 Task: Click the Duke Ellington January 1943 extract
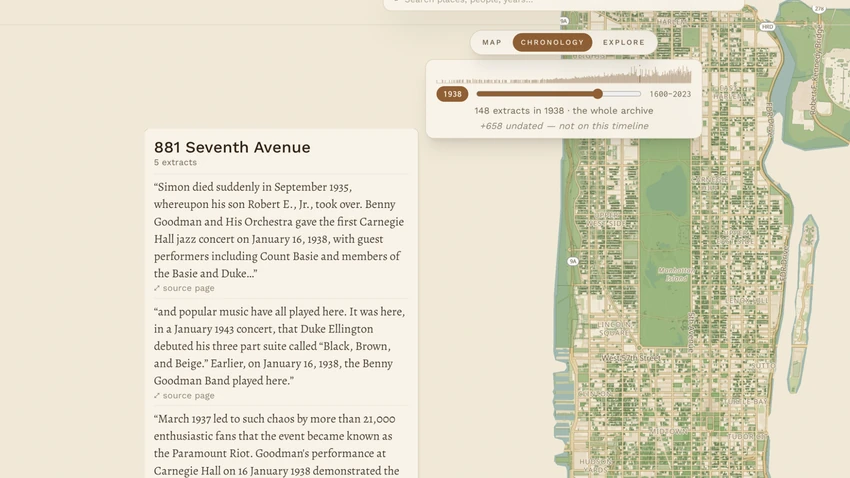point(280,346)
